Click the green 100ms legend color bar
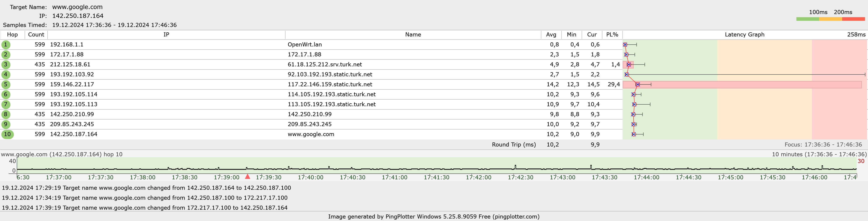868x221 pixels. point(807,19)
